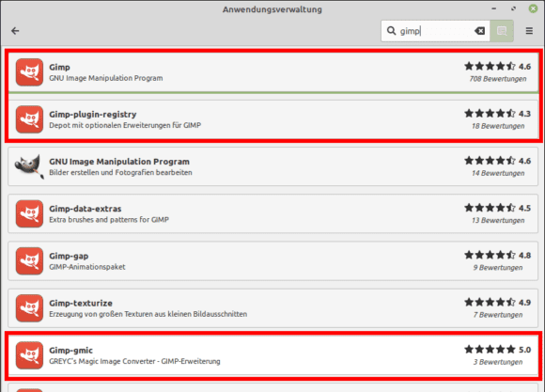Open the GNU Image Manipulation Program mascot icon
The height and width of the screenshot is (392, 545).
[29, 166]
